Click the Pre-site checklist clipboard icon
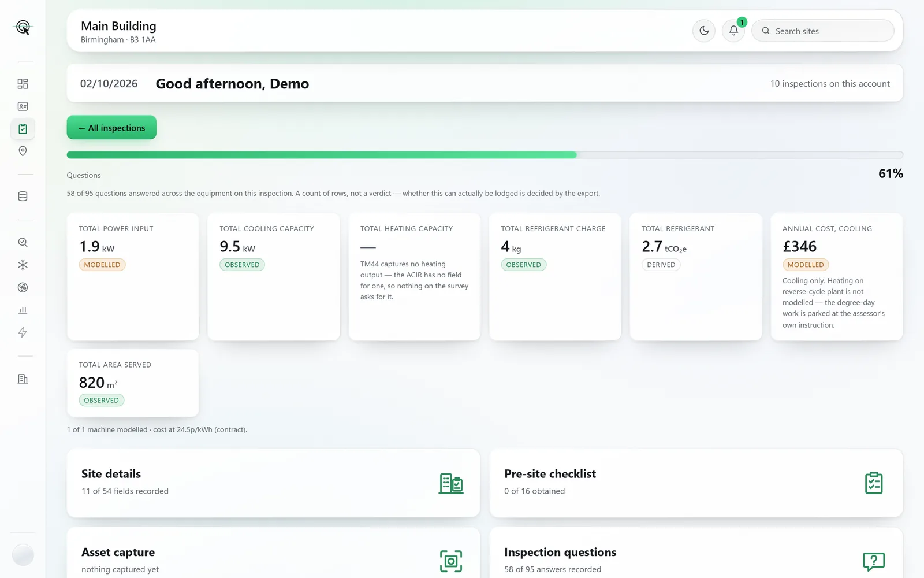The height and width of the screenshot is (578, 924). pos(874,483)
